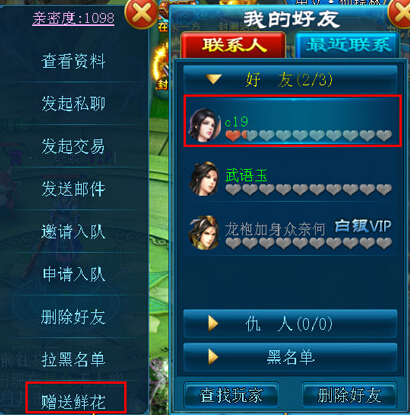410x415 pixels.
Task: Close the friend action menu panel
Action: point(141,14)
